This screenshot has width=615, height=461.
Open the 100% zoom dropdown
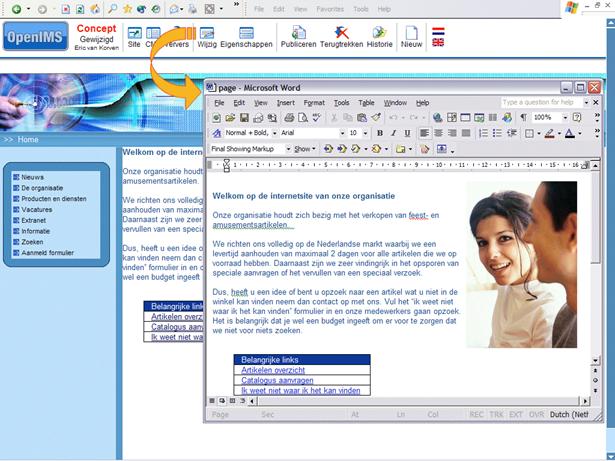[565, 117]
